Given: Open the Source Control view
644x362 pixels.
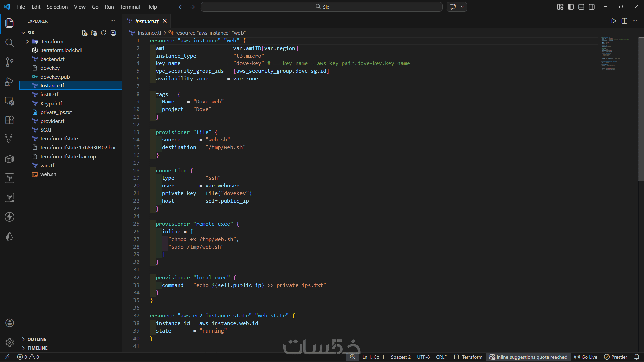Looking at the screenshot, I should coord(9,62).
